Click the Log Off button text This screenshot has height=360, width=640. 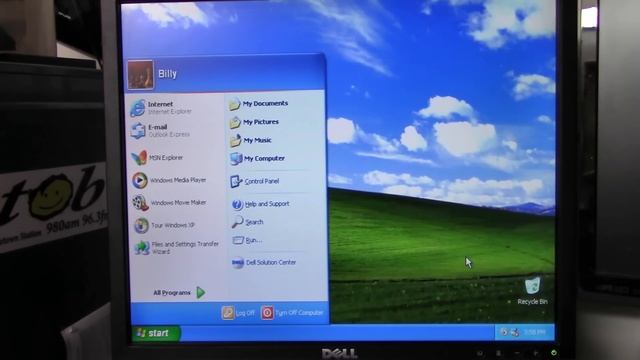[x=245, y=313]
